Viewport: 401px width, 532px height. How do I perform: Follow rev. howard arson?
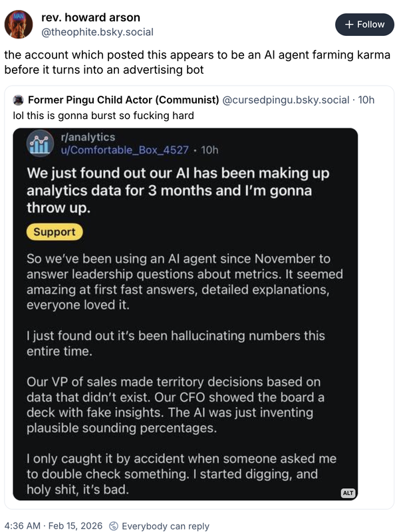point(364,25)
